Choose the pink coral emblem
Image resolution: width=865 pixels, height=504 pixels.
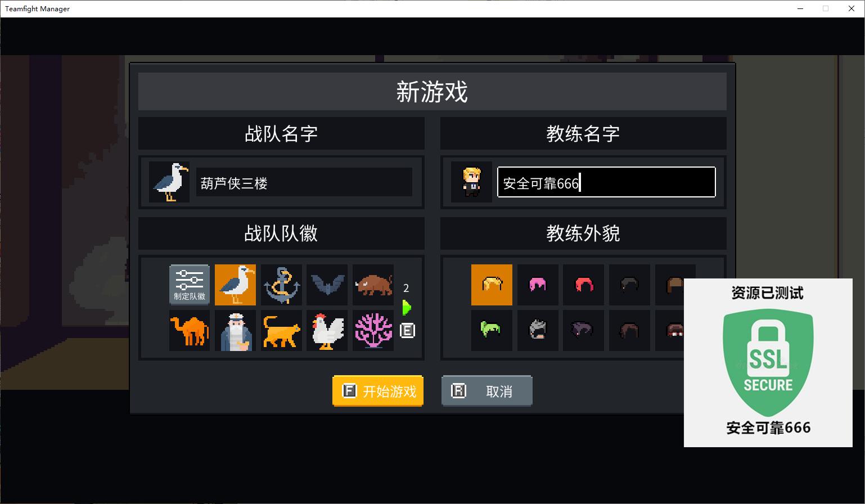pos(373,331)
